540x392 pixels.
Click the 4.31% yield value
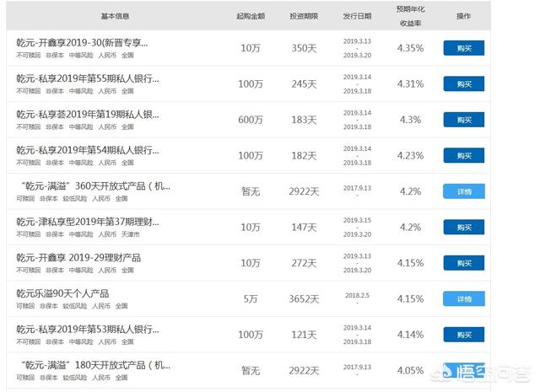click(411, 84)
